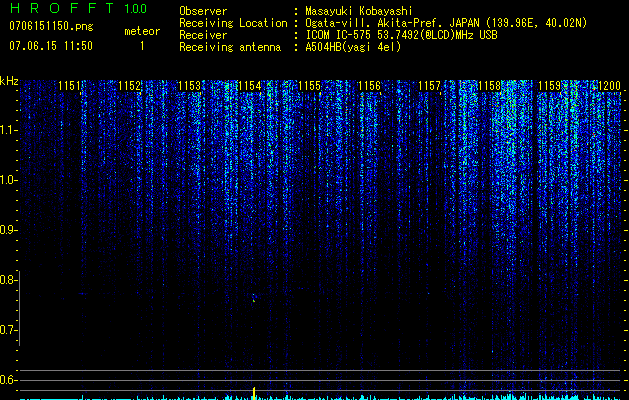Click time marker 1153
This screenshot has width=629, height=400.
(x=189, y=86)
